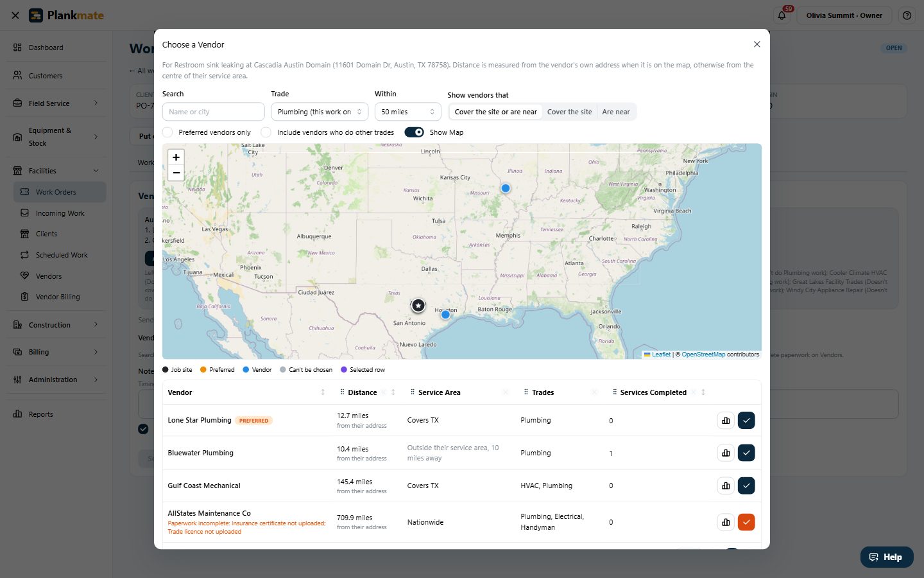Open Olivia Summit Owner account button

tap(844, 15)
